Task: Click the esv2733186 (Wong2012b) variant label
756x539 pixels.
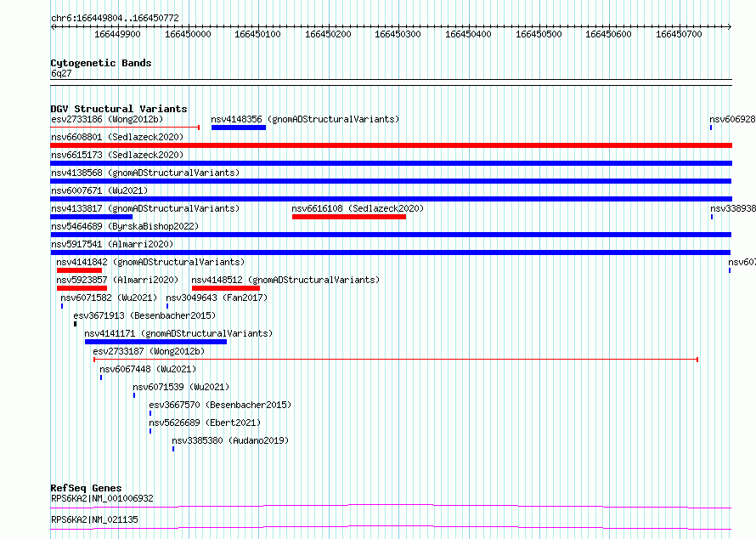Action: point(107,119)
